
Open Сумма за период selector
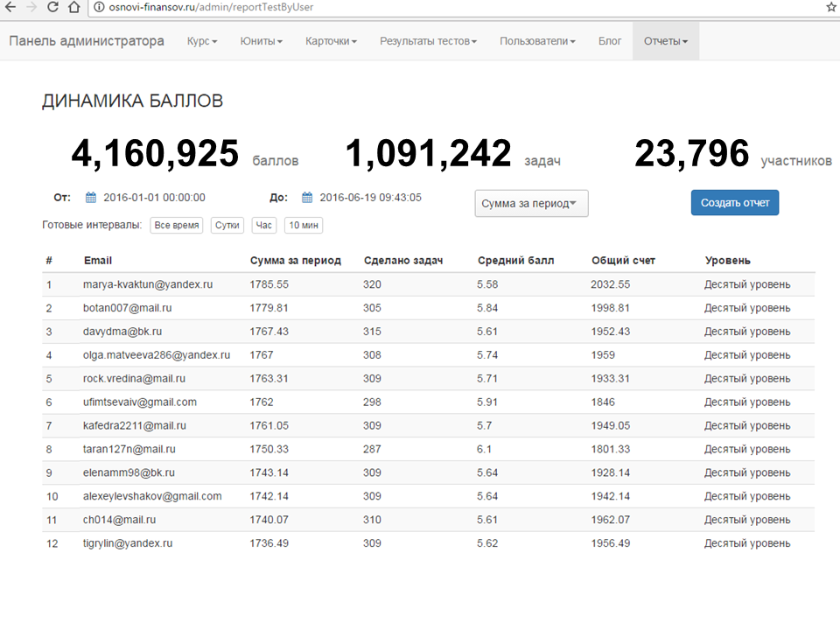[531, 204]
